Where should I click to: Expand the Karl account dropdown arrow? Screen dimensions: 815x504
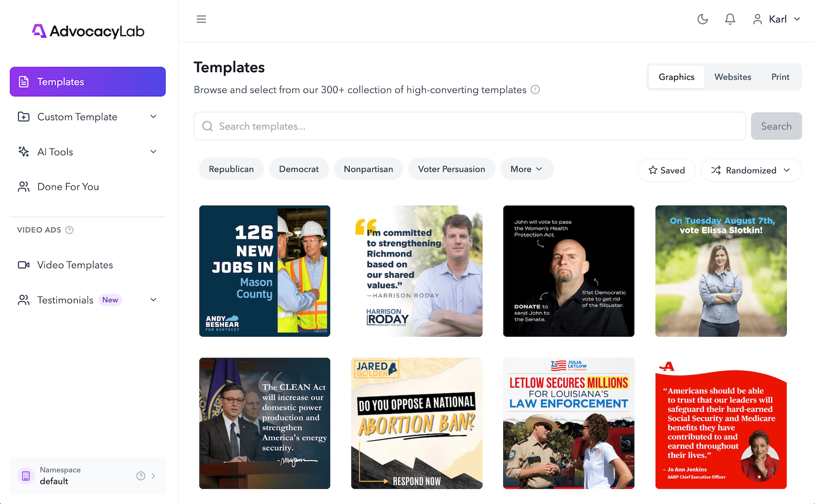pyautogui.click(x=797, y=19)
